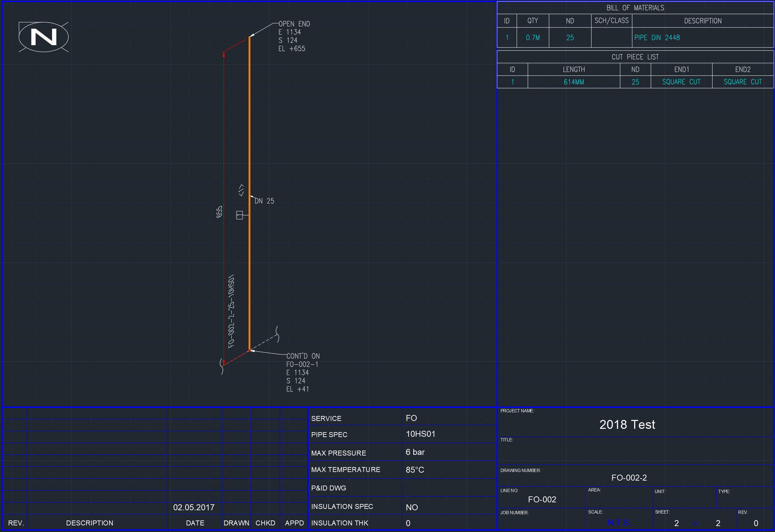Click the field weld symbol on the pipe
775x532 pixels.
point(240,215)
